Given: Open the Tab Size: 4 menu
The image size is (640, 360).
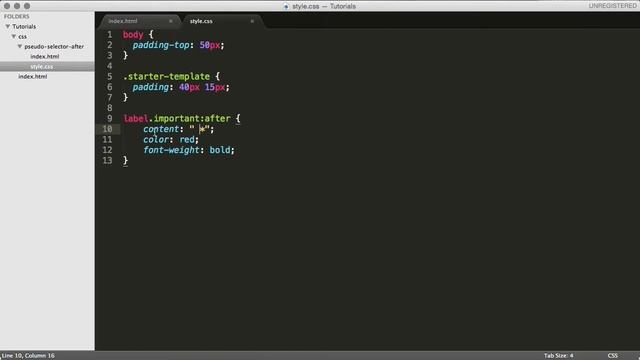Looking at the screenshot, I should pos(558,356).
